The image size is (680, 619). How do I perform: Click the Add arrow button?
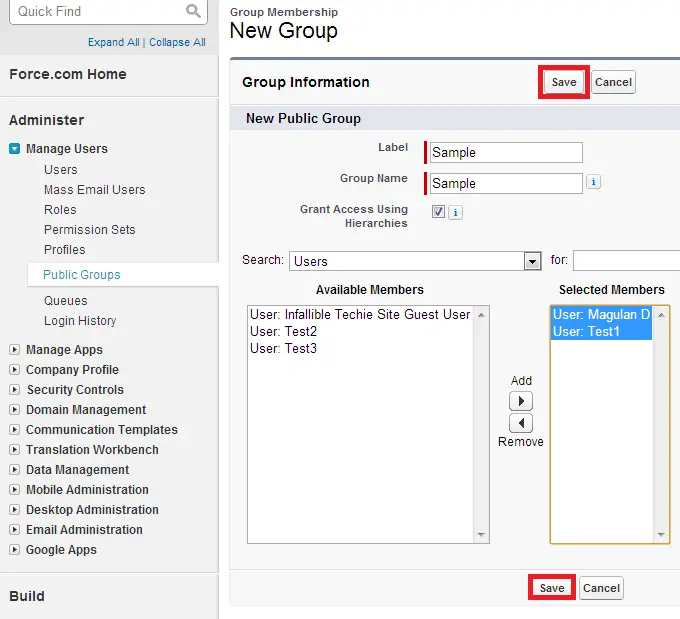[521, 401]
